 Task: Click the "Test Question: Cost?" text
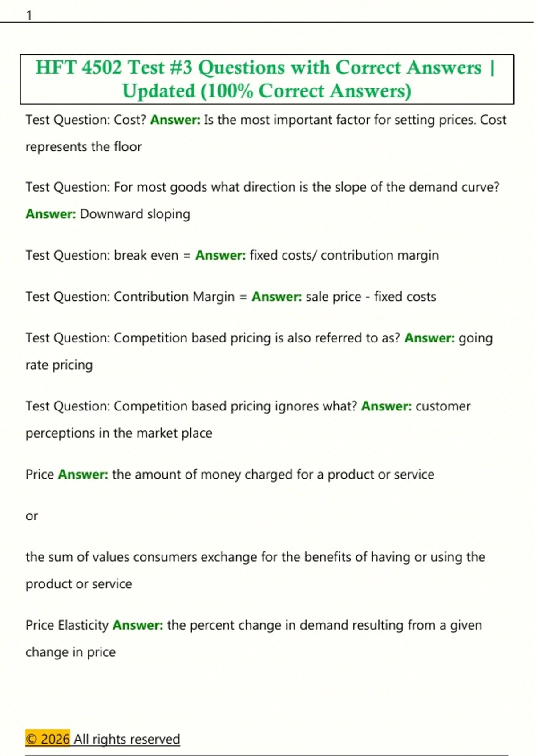pyautogui.click(x=85, y=120)
